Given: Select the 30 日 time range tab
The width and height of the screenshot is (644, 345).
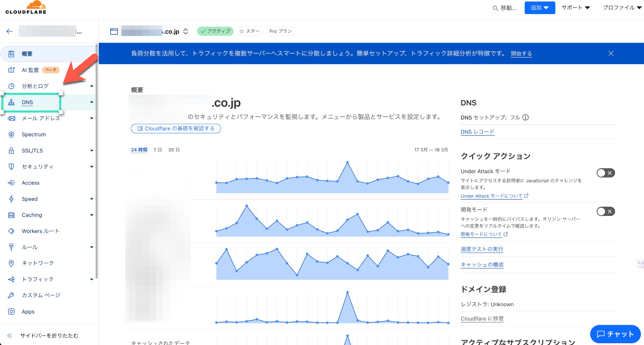Looking at the screenshot, I should coord(174,150).
